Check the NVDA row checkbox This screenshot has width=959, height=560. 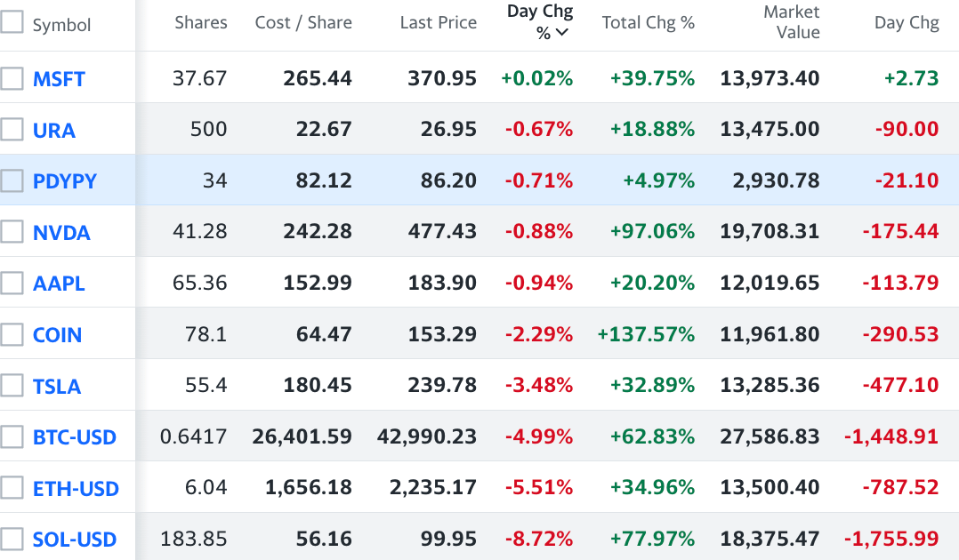(11, 232)
